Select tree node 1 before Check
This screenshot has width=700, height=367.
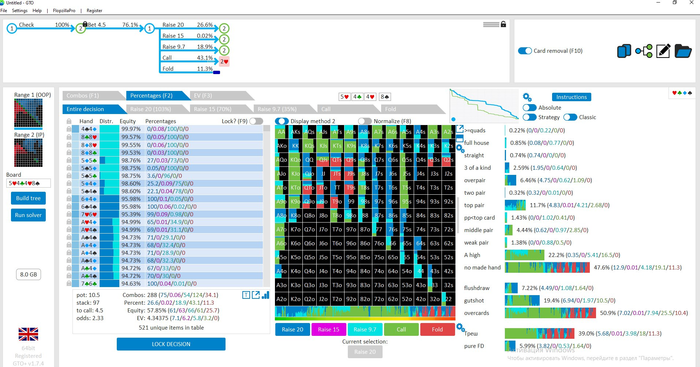(12, 29)
